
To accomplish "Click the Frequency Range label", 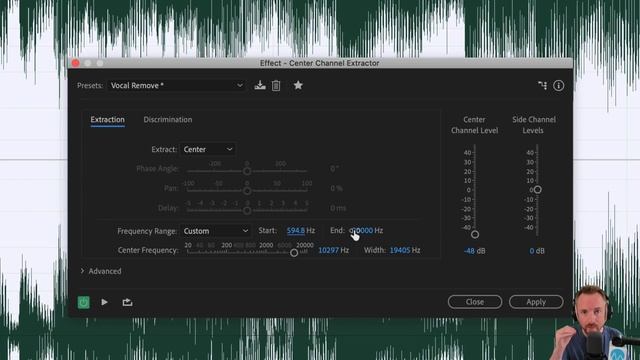I will pos(147,231).
